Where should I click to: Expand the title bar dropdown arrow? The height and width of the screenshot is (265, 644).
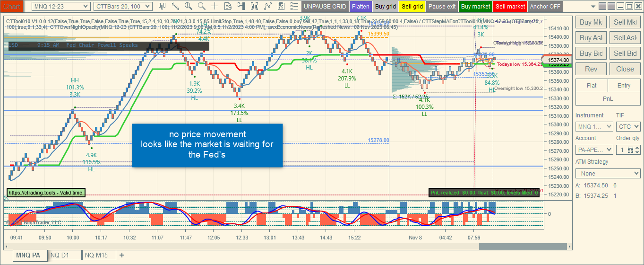point(593,6)
